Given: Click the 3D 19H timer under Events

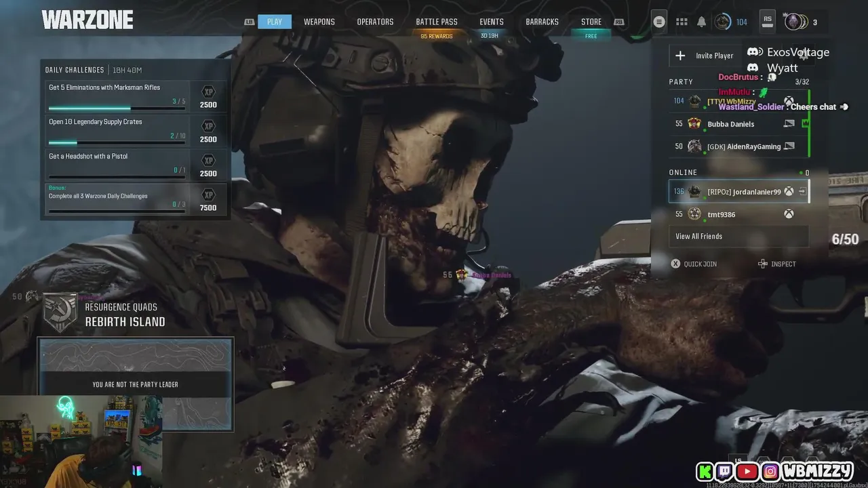Looking at the screenshot, I should (490, 35).
